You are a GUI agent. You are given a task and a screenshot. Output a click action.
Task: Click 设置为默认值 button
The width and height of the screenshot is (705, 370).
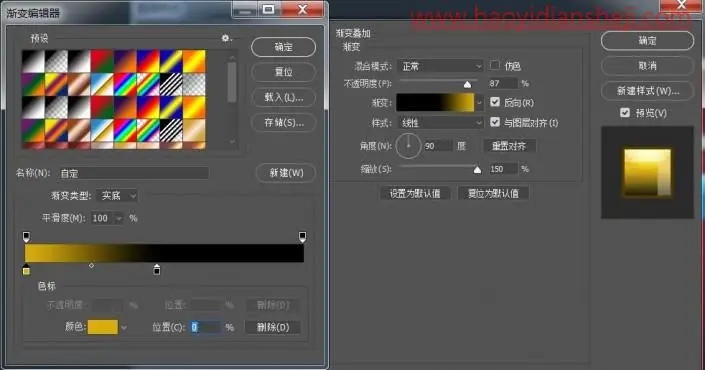point(415,193)
